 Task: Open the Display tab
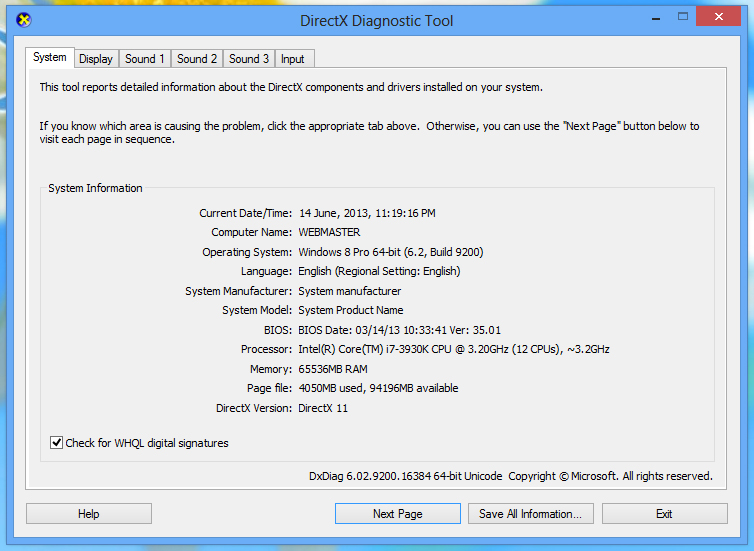click(x=96, y=59)
